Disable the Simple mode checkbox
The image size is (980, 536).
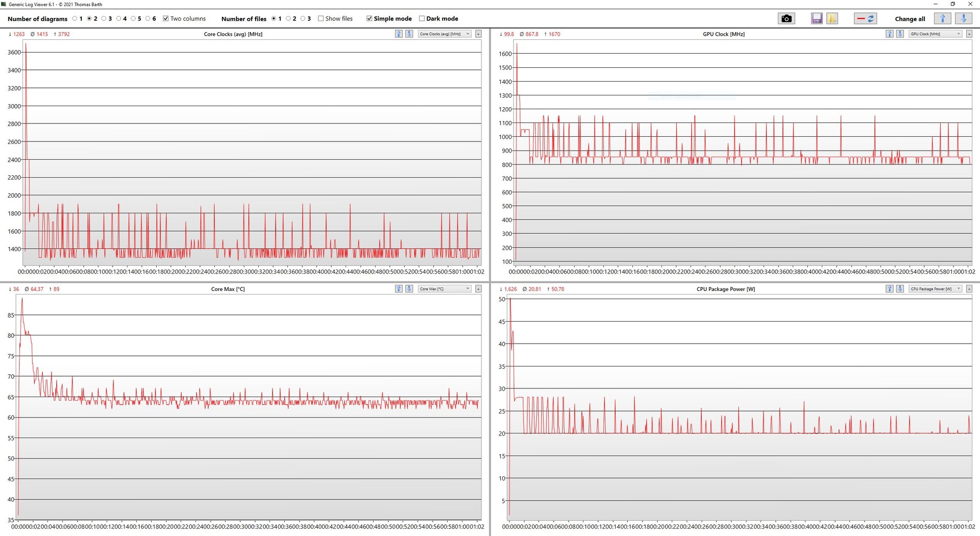click(369, 19)
